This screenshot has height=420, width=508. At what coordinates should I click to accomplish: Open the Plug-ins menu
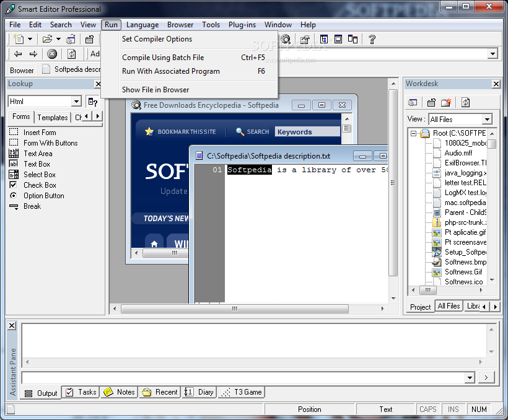pyautogui.click(x=242, y=25)
